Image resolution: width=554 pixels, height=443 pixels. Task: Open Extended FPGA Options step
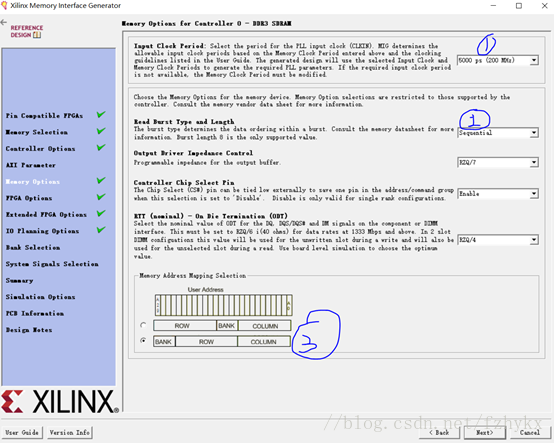coord(46,214)
